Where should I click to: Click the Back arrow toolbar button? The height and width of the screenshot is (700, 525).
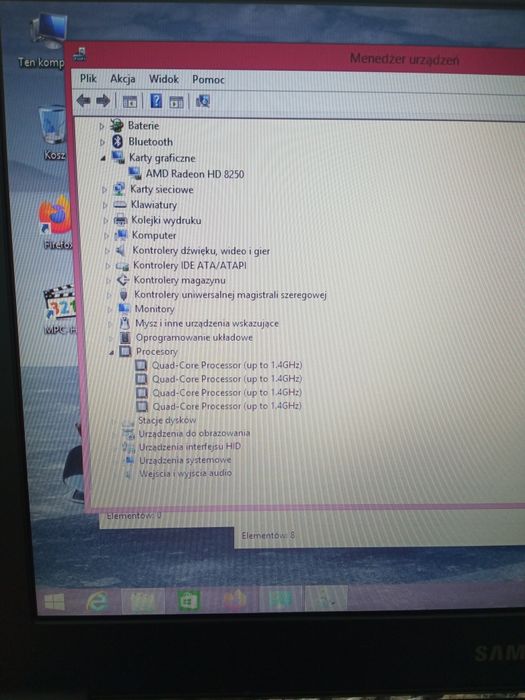83,100
